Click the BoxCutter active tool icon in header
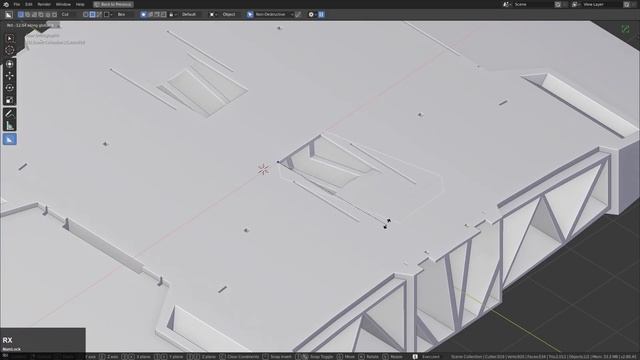 coord(9,15)
